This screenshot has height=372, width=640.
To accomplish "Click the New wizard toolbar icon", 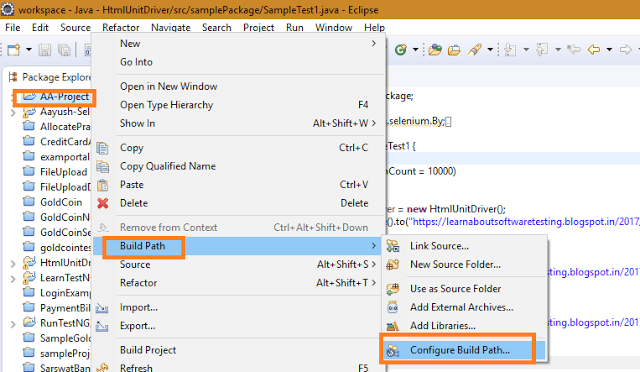I will 14,50.
